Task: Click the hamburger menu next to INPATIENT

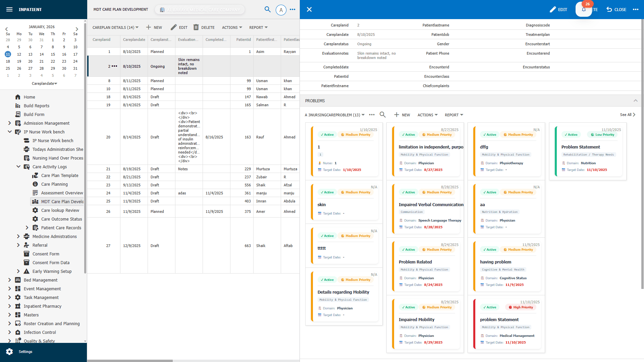Action: (9, 9)
